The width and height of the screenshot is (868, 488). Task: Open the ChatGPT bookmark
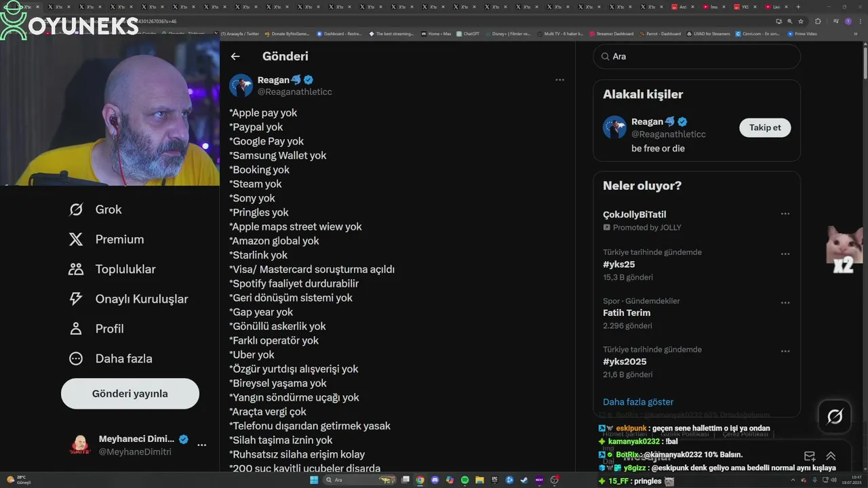click(x=468, y=34)
